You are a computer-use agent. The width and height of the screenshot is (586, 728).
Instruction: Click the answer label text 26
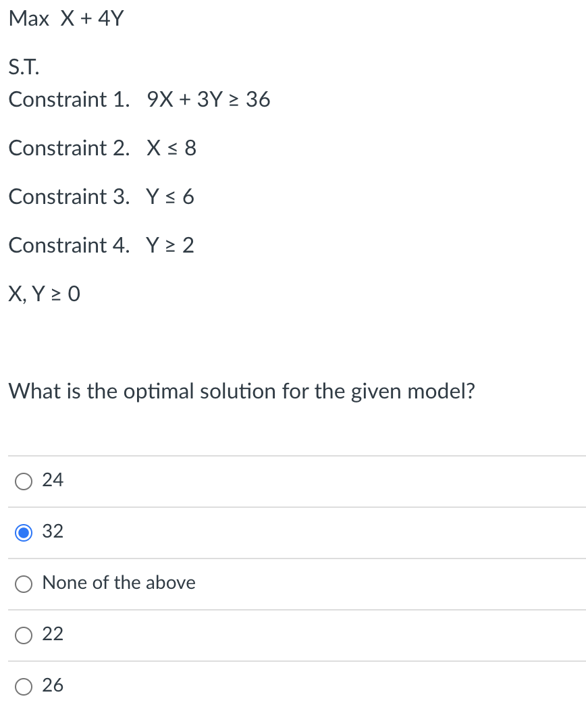53,685
